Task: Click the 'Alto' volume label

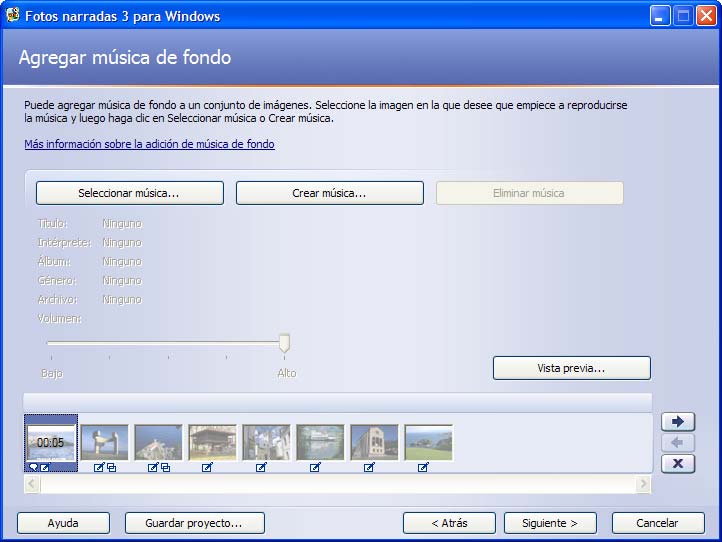Action: tap(287, 373)
